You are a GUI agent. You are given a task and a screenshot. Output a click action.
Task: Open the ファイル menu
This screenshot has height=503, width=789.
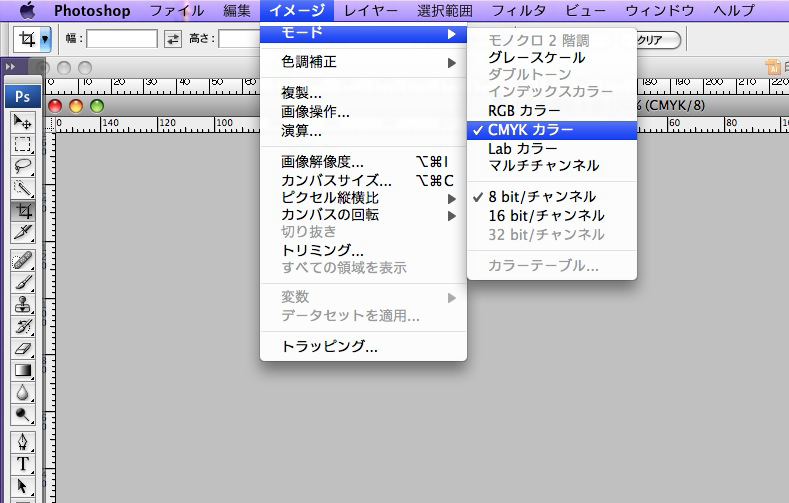pos(177,11)
